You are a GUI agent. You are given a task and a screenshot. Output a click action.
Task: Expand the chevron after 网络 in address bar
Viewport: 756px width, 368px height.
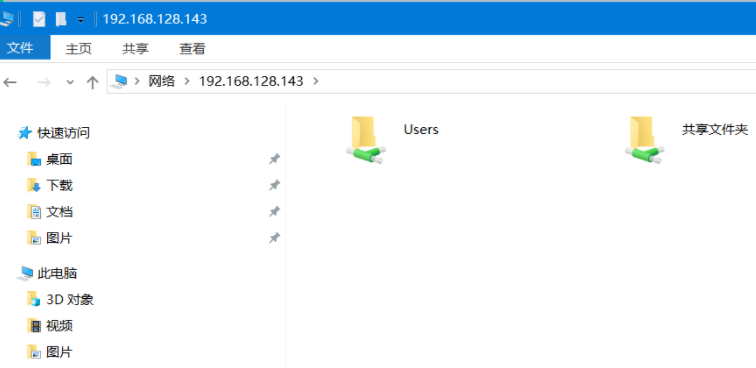(x=187, y=81)
